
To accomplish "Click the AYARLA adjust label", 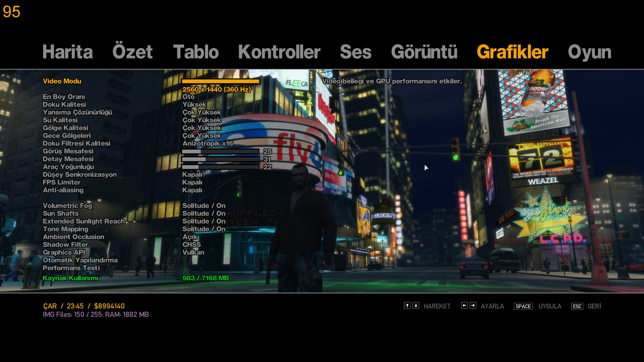I will [x=492, y=306].
